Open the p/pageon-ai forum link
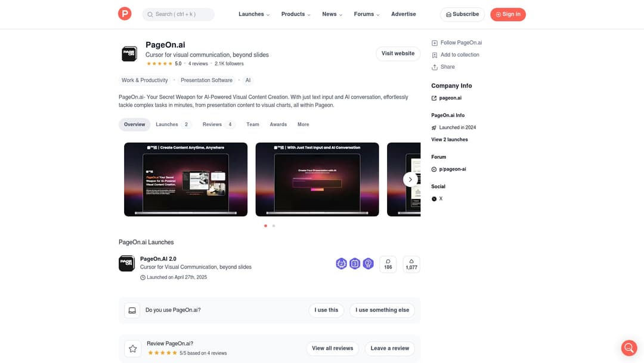 click(453, 170)
